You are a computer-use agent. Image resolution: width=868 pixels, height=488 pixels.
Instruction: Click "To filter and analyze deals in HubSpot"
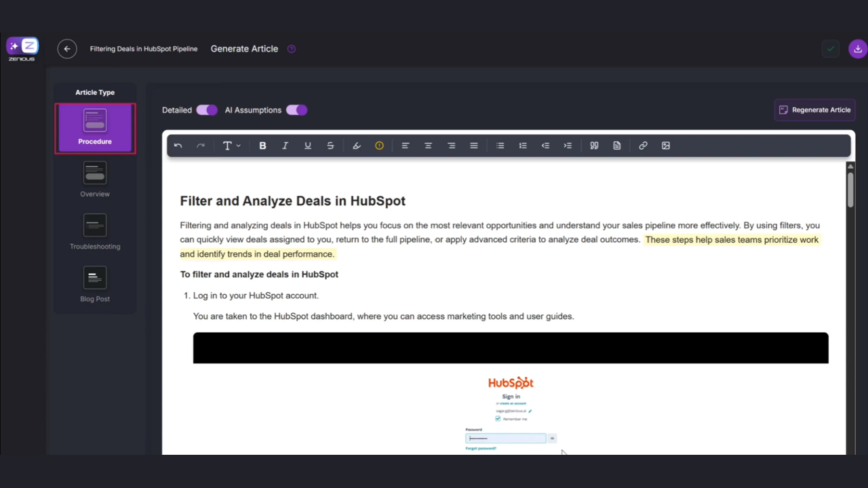point(259,274)
